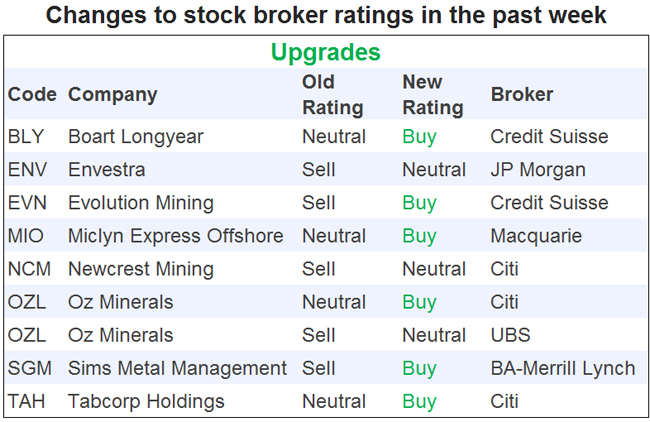Click the table title about broker ratings

325,17
